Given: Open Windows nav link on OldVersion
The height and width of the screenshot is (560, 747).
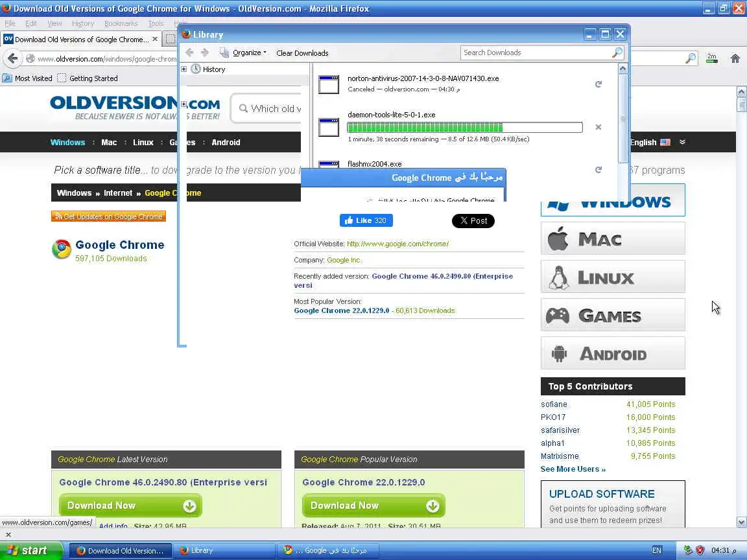Looking at the screenshot, I should pyautogui.click(x=67, y=143).
